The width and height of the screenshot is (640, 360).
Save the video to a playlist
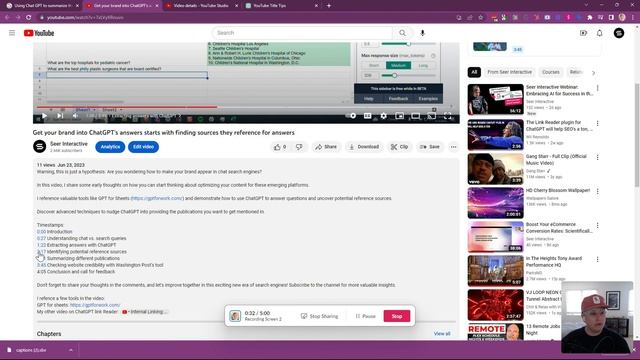pyautogui.click(x=430, y=147)
